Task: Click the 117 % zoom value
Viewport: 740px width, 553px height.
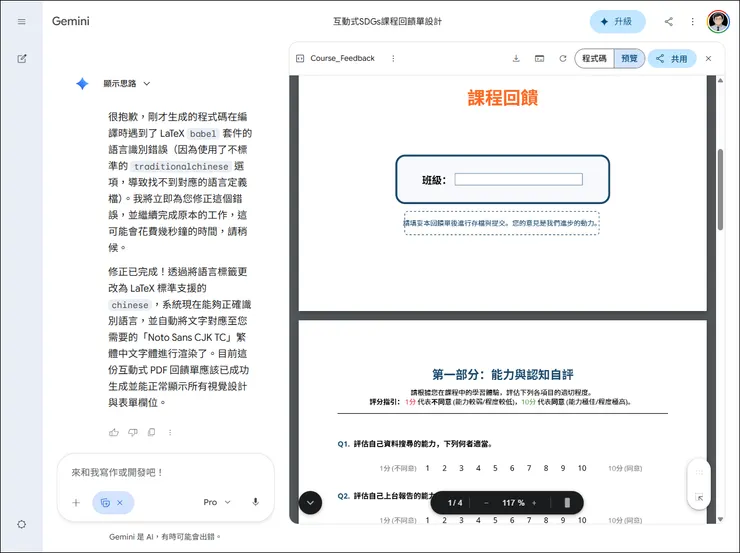Action: coord(513,503)
